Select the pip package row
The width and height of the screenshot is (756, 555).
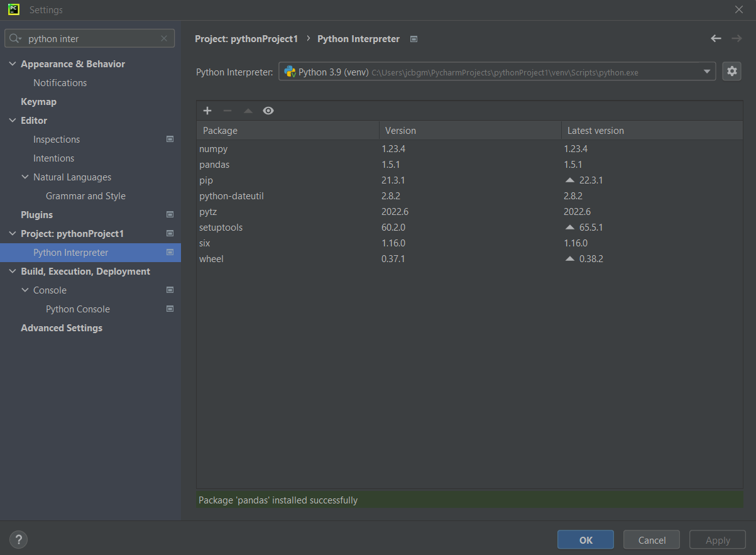469,180
